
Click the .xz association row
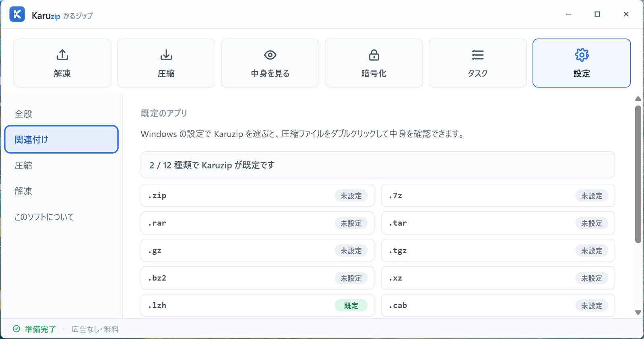(498, 278)
